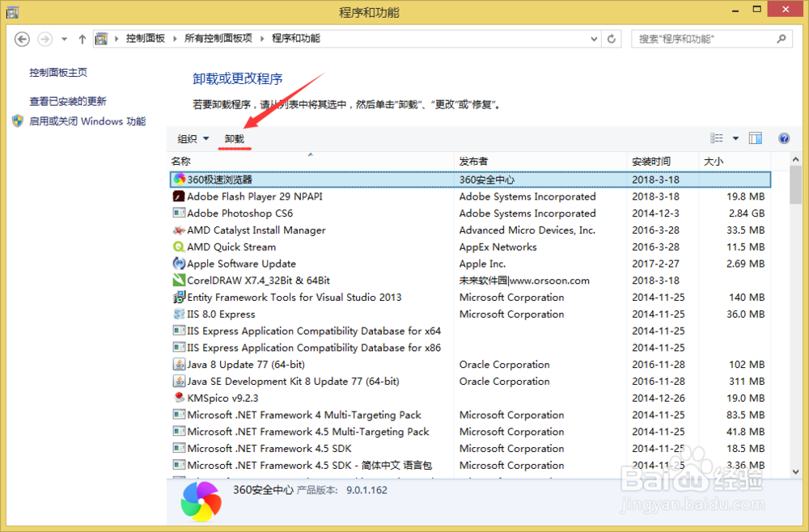
Task: Click the Back navigation arrow
Action: (22, 39)
